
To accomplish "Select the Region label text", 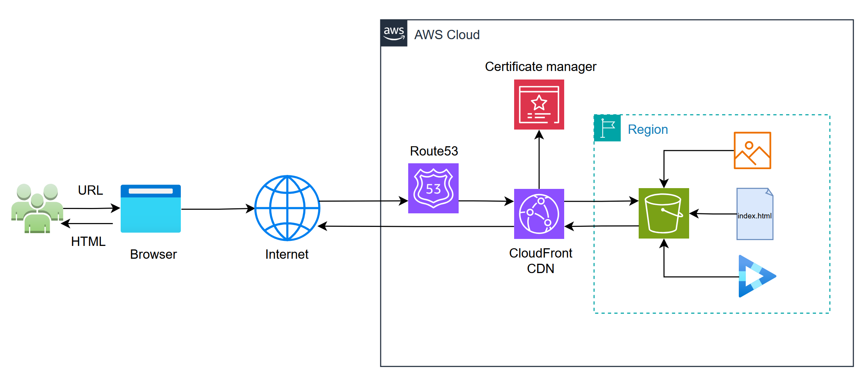I will [x=648, y=130].
